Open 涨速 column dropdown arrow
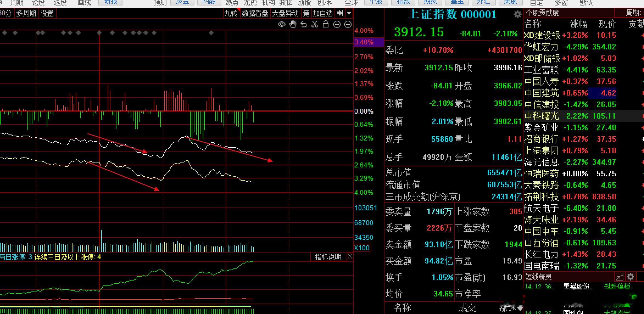Image resolution: width=644 pixels, height=314 pixels. [520, 308]
